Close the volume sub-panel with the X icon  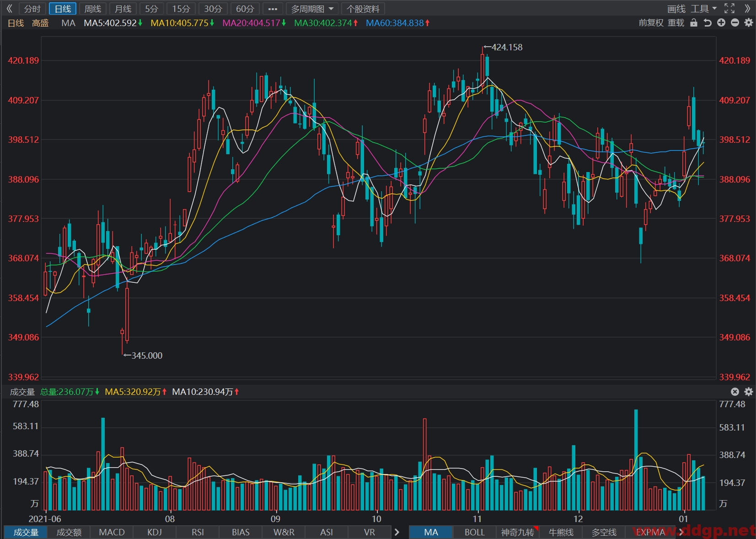735,392
